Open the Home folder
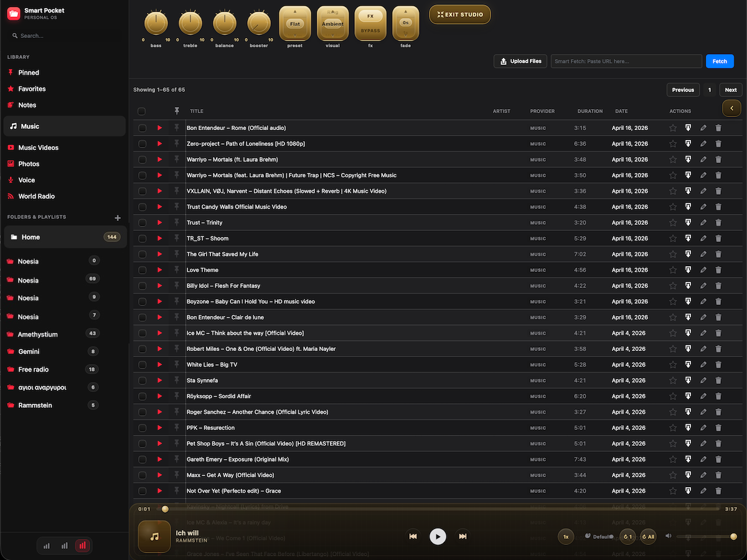Screen dimensions: 747x560 click(65, 237)
